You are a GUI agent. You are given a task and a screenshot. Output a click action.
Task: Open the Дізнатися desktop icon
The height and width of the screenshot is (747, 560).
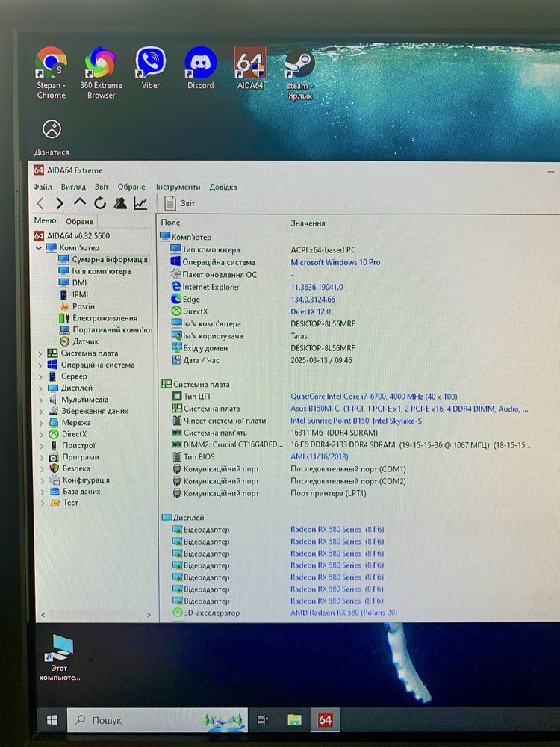pyautogui.click(x=52, y=137)
